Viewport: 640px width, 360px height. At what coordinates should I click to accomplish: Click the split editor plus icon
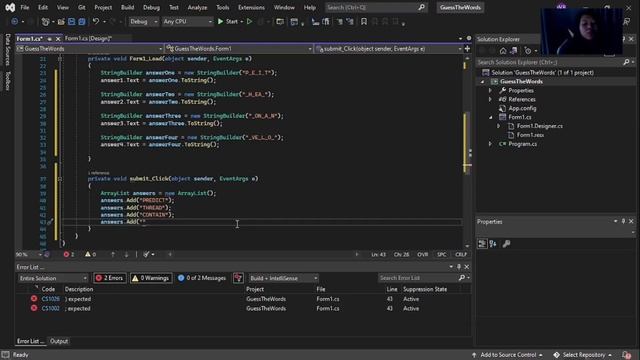(x=467, y=49)
